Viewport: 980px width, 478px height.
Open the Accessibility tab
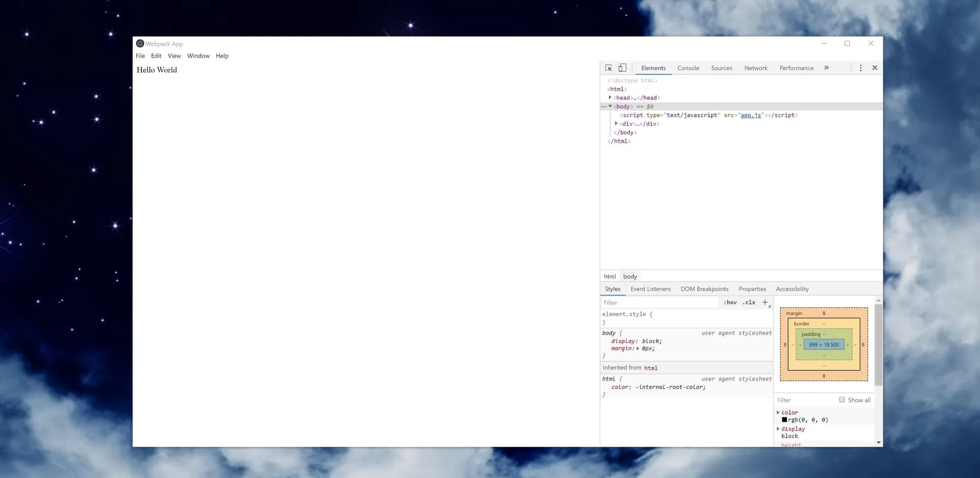pos(792,289)
